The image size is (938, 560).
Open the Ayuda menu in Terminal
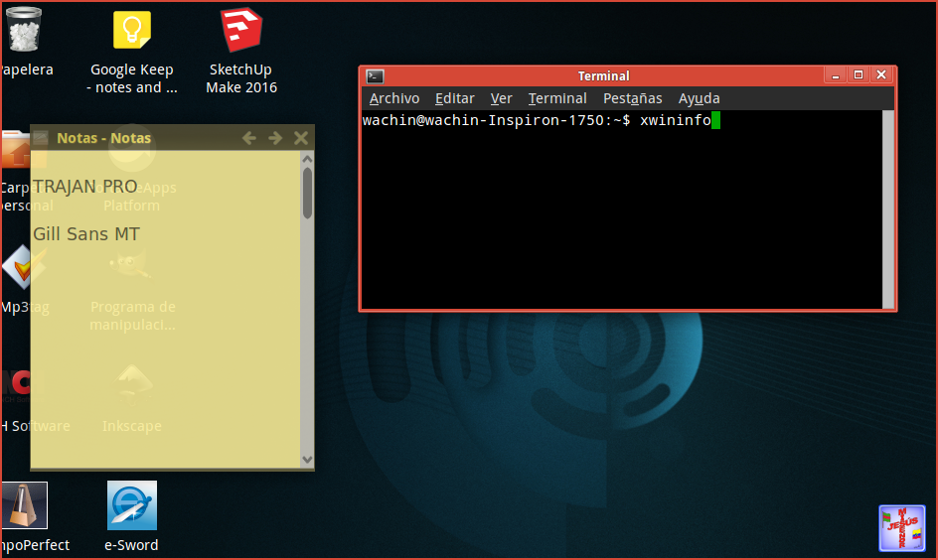click(x=699, y=98)
